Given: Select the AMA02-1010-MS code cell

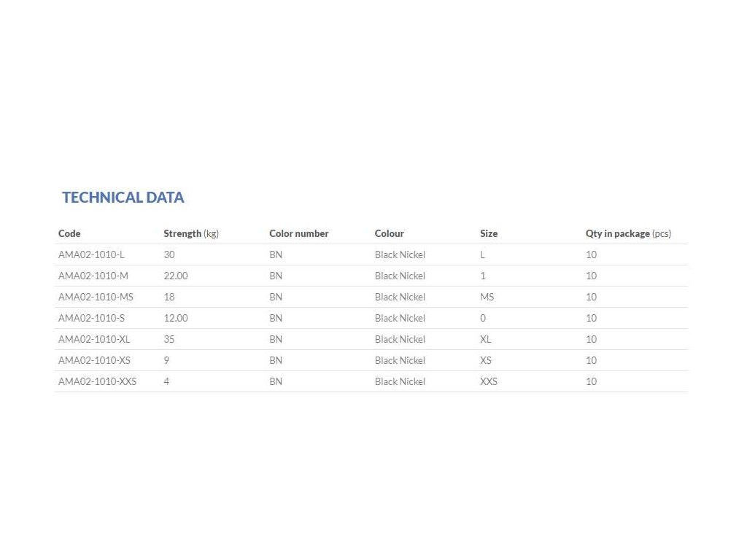Looking at the screenshot, I should pyautogui.click(x=96, y=297).
